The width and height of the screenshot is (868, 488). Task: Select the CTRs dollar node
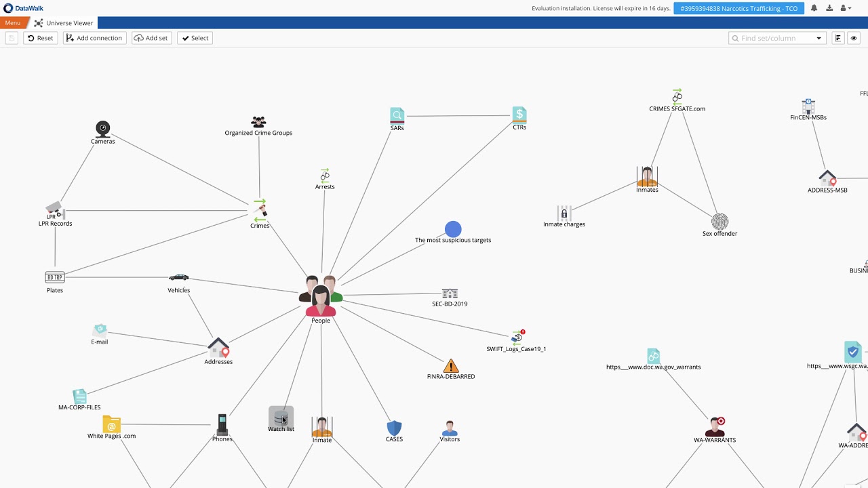point(519,115)
